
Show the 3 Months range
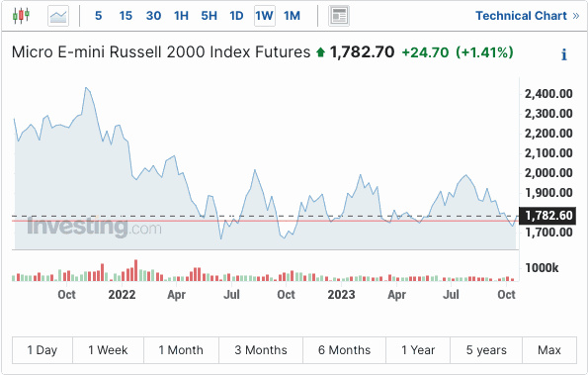[261, 350]
